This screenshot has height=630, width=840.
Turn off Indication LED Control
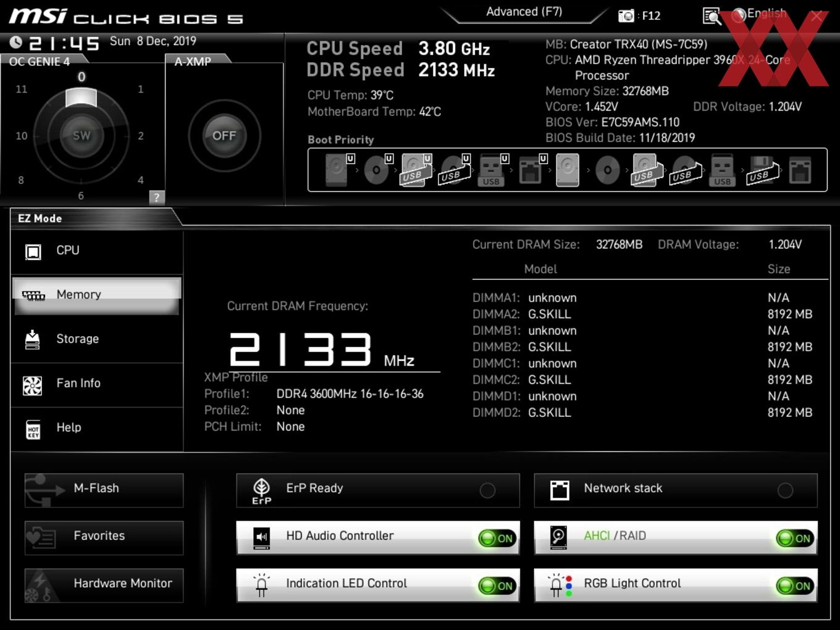coord(497,586)
